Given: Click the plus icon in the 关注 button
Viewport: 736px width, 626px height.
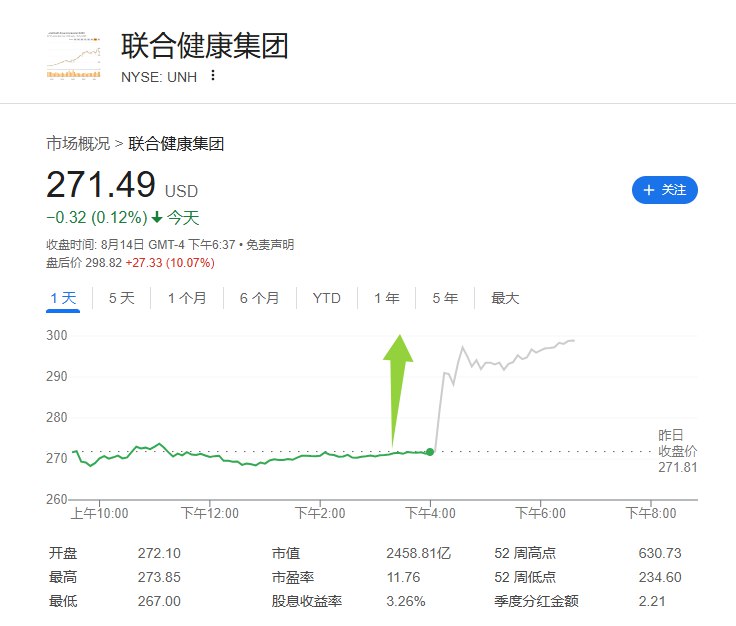Looking at the screenshot, I should tap(648, 190).
